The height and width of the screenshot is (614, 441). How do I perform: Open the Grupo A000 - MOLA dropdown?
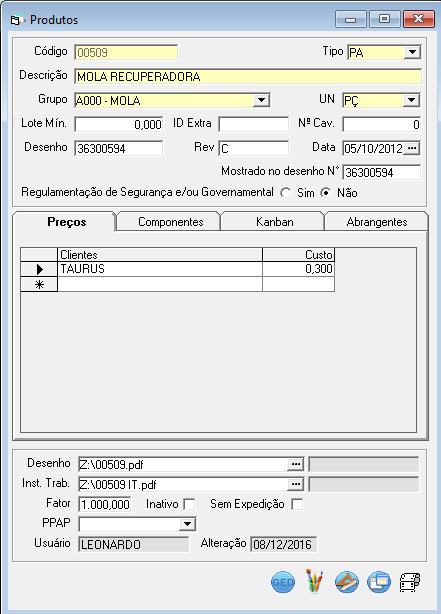point(261,100)
